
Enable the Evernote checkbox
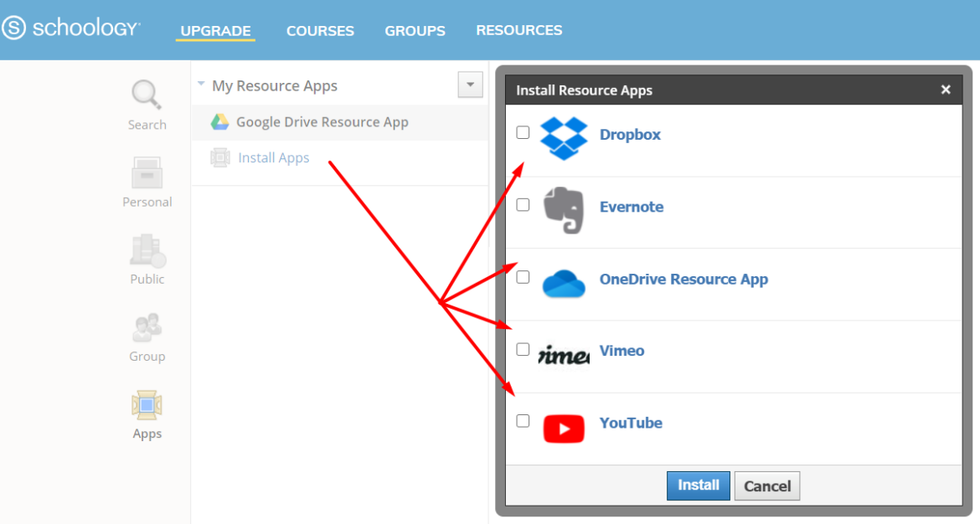pos(523,204)
